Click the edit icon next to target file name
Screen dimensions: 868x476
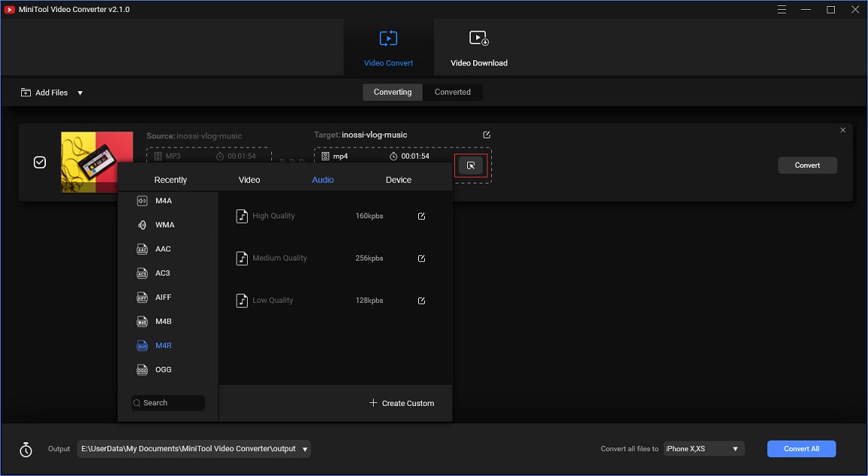point(487,135)
